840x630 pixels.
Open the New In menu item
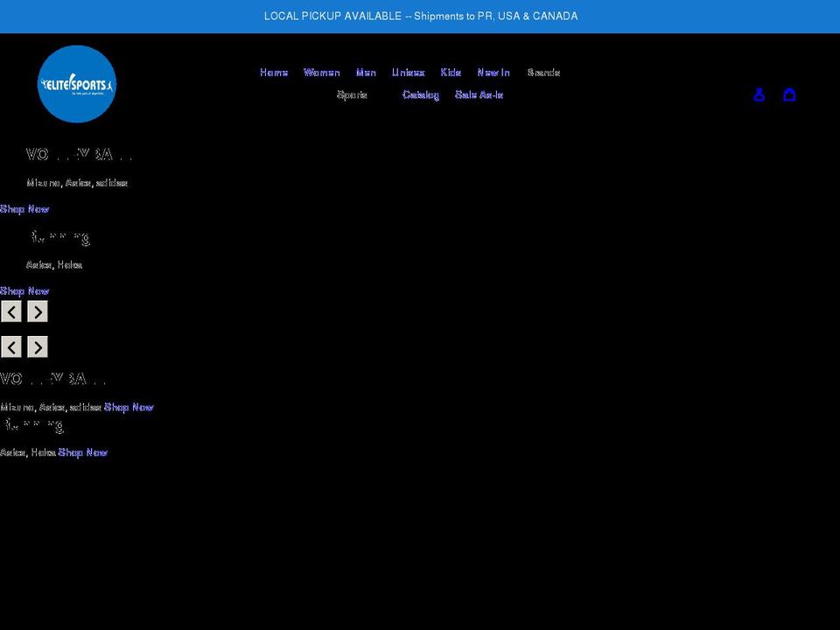point(493,73)
